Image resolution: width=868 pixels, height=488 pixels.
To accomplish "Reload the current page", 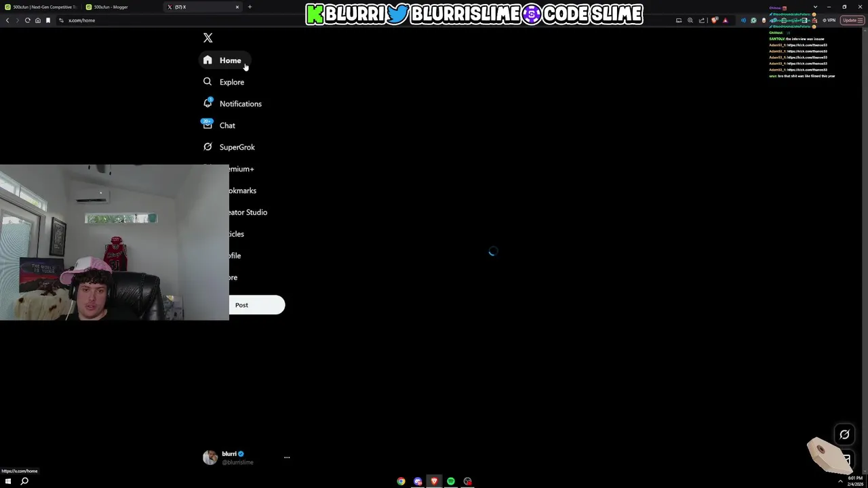I will click(x=27, y=20).
